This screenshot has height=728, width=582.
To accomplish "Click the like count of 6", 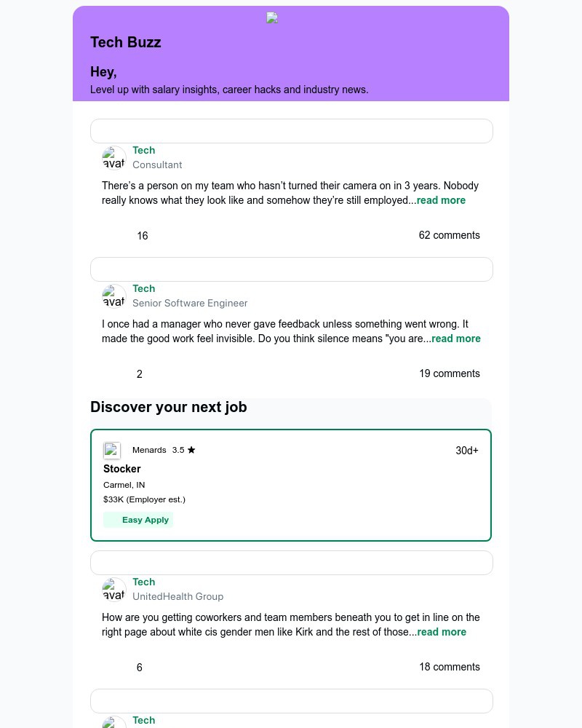I will [140, 668].
